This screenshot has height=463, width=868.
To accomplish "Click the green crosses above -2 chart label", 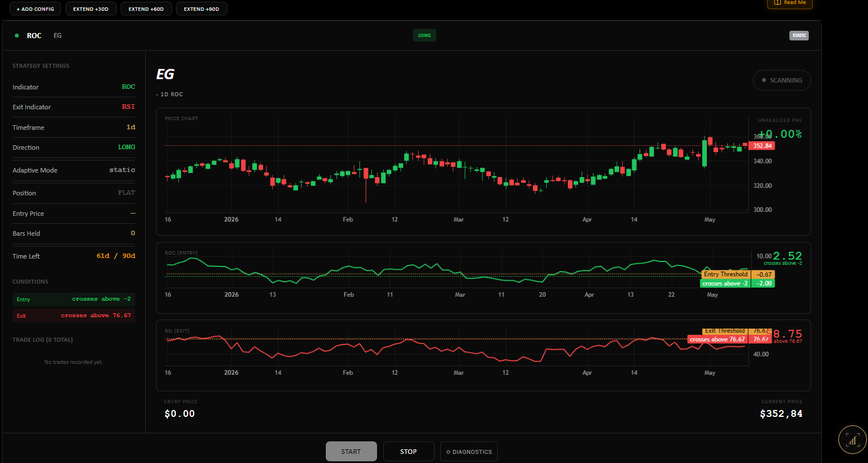I will 724,284.
